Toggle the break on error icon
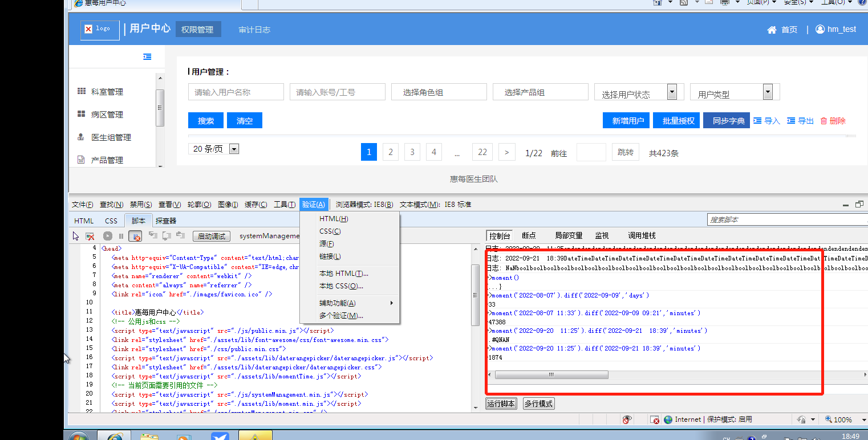The height and width of the screenshot is (440, 868). click(x=135, y=236)
